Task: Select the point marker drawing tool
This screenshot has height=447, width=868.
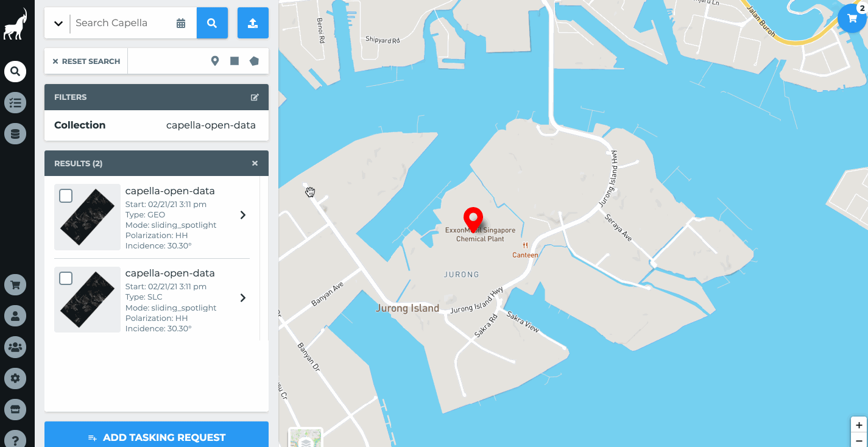Action: (214, 61)
